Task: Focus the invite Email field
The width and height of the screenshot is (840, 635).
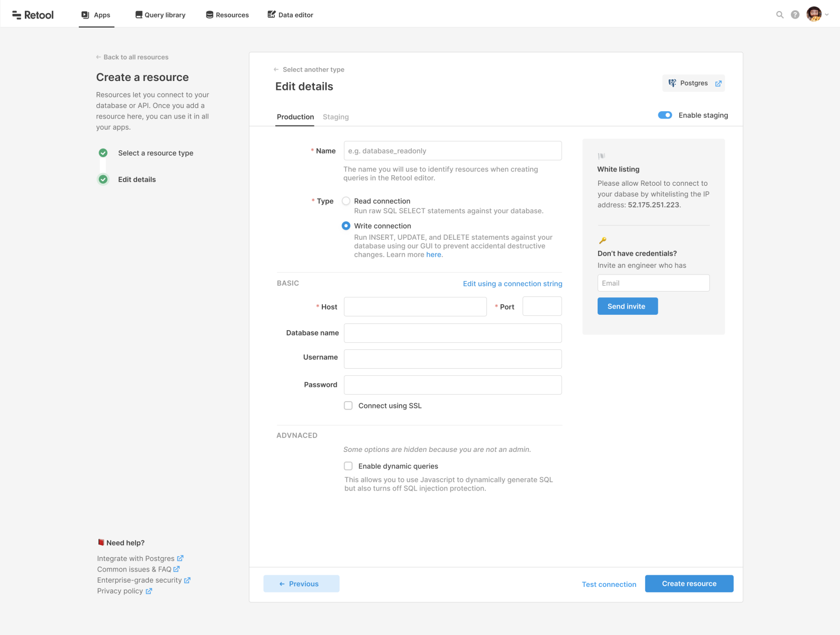Action: click(653, 283)
